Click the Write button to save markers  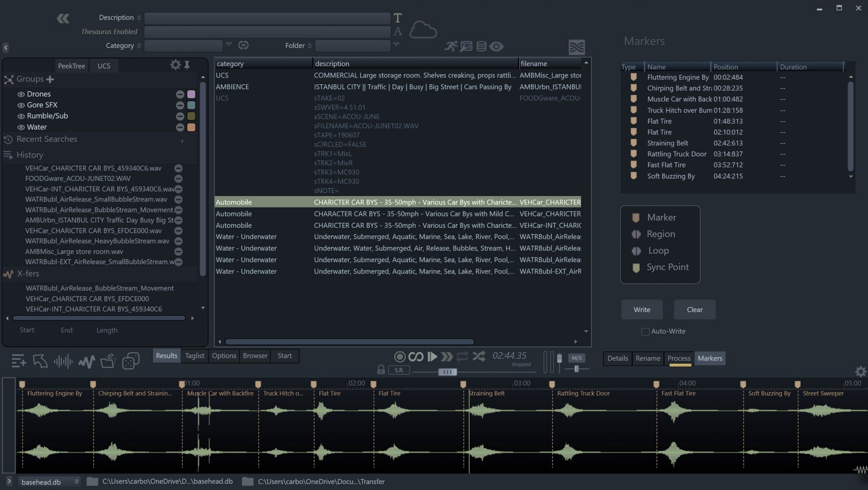[641, 309]
